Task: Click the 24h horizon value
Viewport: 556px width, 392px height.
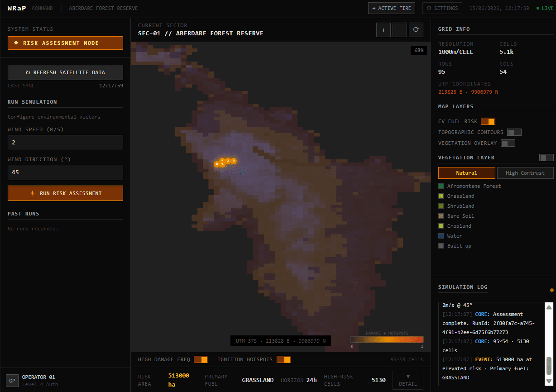Action: click(x=312, y=380)
